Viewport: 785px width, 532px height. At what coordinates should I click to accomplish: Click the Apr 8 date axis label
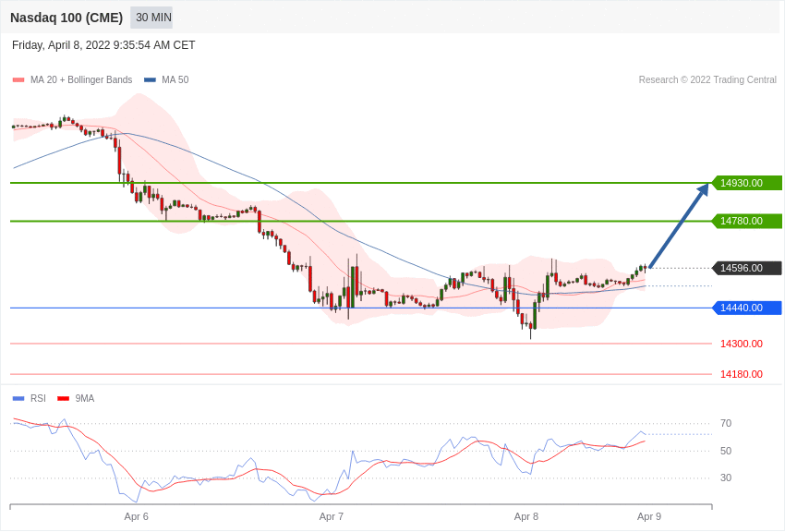point(526,516)
